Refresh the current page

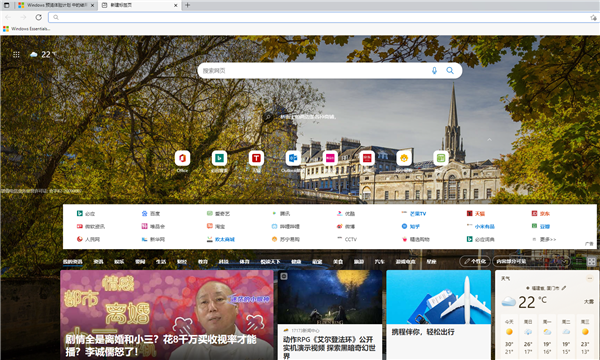click(x=39, y=17)
